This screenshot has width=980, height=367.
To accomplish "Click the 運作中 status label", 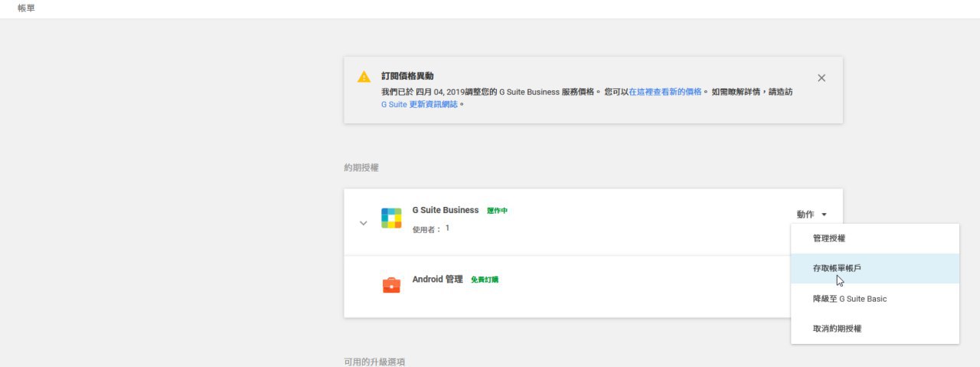I will tap(497, 211).
